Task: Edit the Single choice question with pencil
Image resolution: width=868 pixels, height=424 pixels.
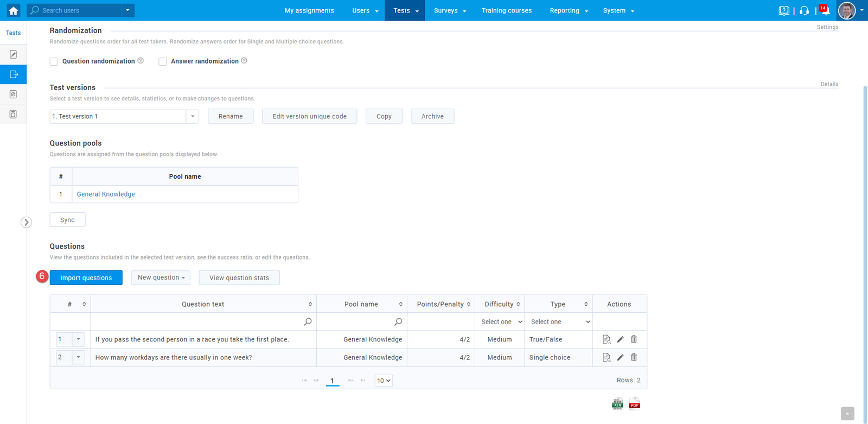Action: [x=620, y=357]
